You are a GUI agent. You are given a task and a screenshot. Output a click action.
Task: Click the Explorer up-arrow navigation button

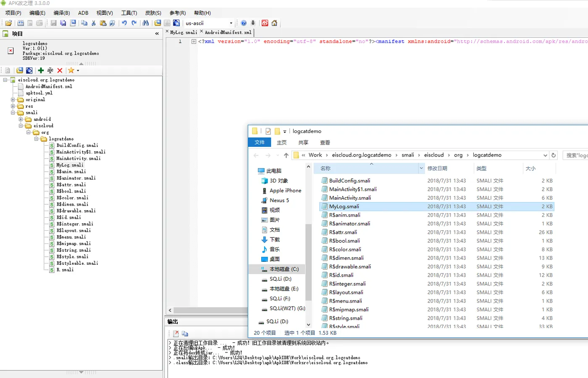[286, 155]
